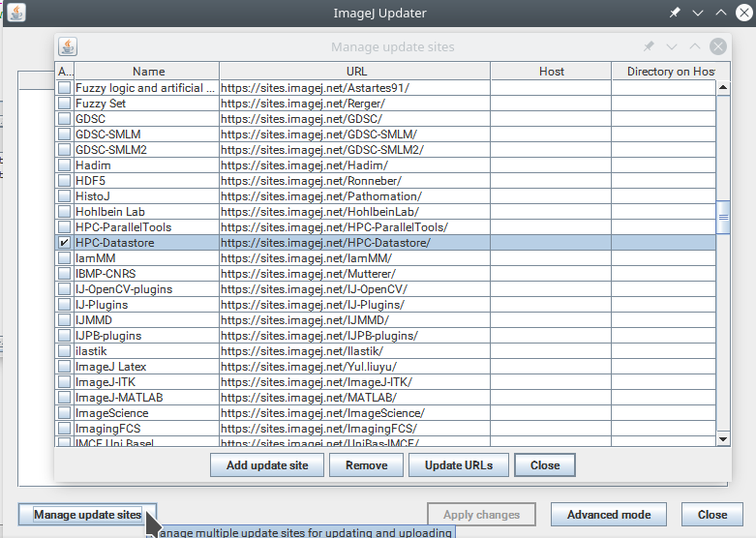Click the Yul.liuyu URL cell

355,367
